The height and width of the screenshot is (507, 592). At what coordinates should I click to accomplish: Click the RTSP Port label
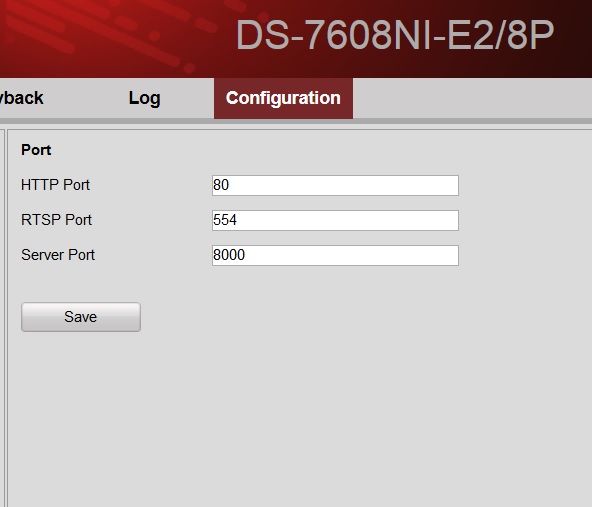[x=56, y=220]
